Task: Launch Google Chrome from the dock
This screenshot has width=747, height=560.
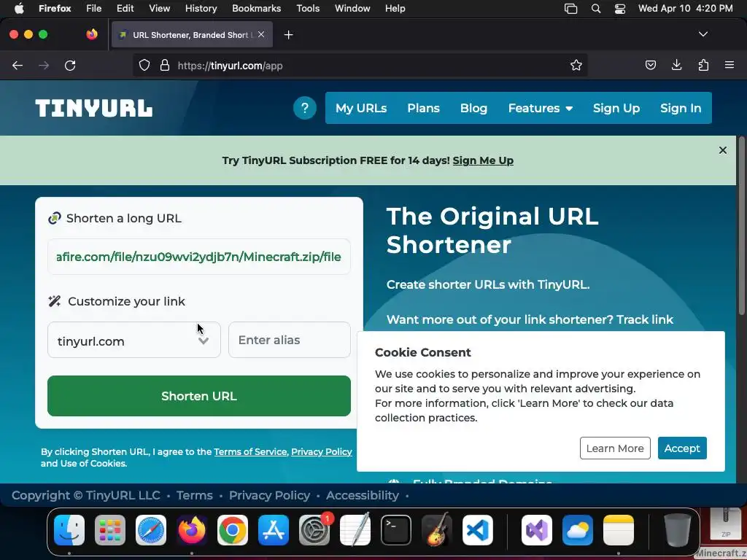Action: [233, 530]
